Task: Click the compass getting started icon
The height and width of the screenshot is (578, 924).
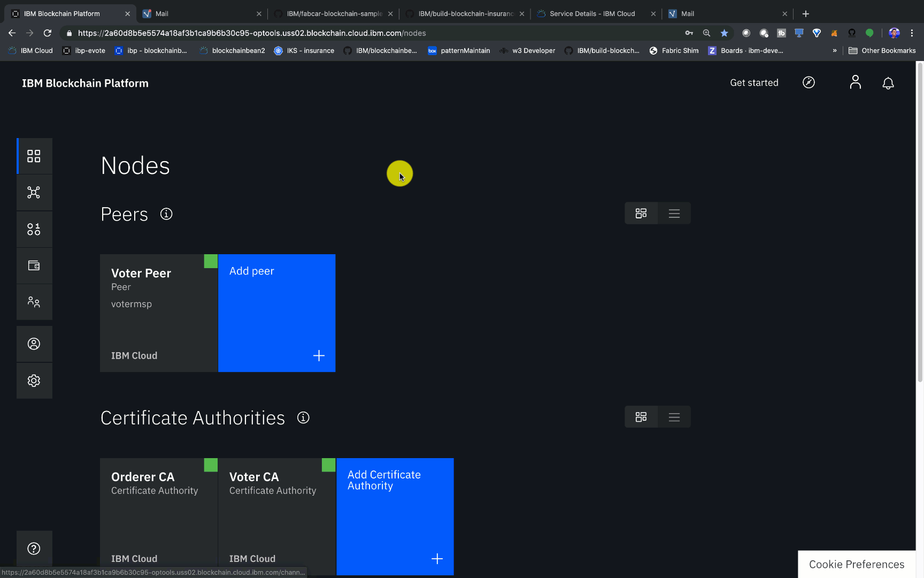Action: tap(808, 82)
